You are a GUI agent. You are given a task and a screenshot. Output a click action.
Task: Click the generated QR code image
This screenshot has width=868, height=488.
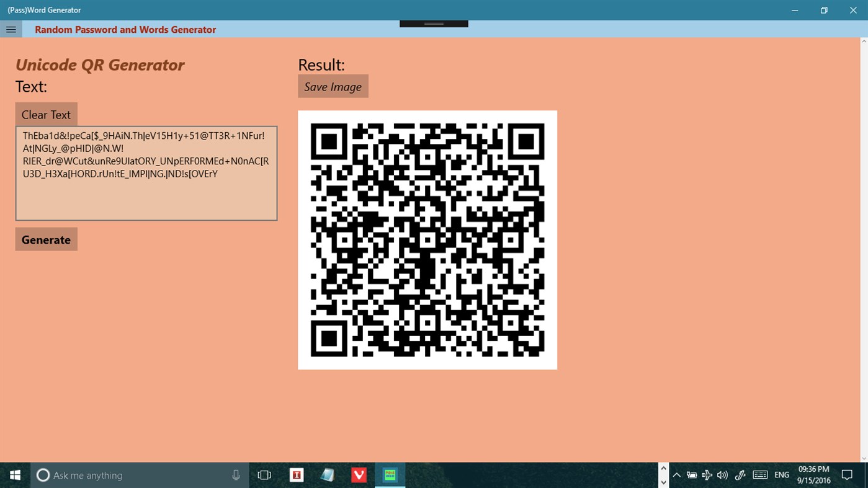427,239
